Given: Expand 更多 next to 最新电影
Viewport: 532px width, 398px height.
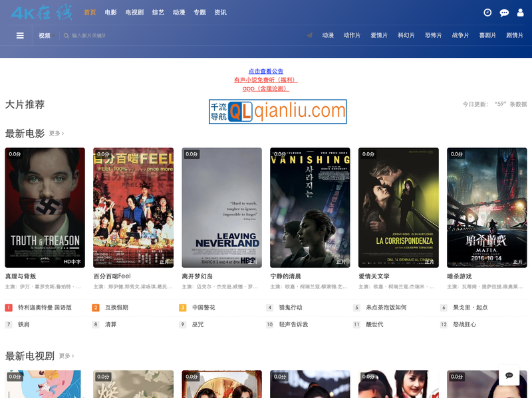Looking at the screenshot, I should [x=56, y=134].
